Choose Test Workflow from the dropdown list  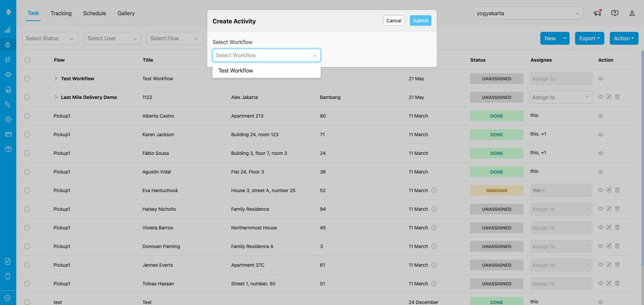[266, 70]
